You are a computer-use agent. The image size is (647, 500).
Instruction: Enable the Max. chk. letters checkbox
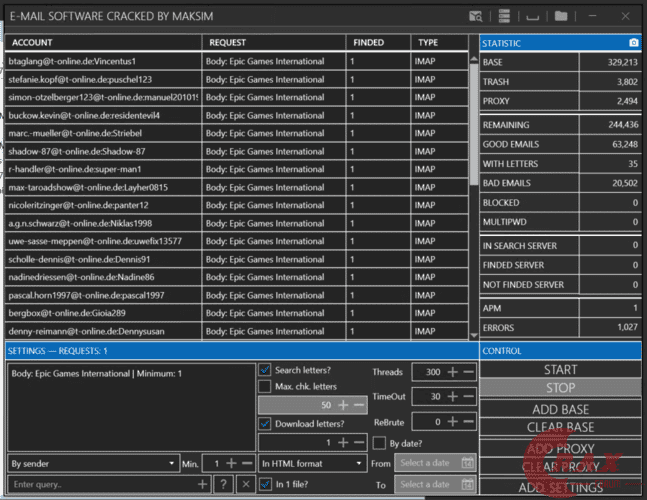265,386
